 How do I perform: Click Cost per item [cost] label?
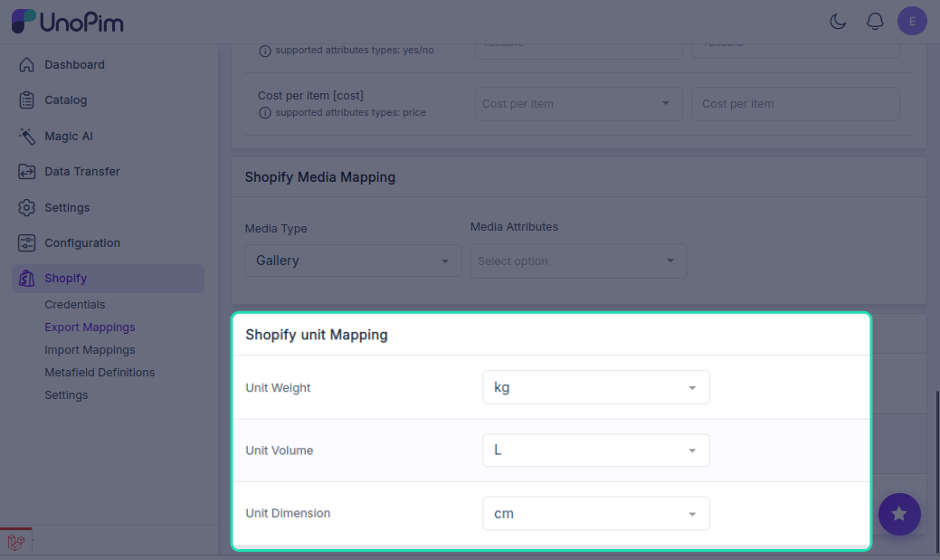point(310,95)
